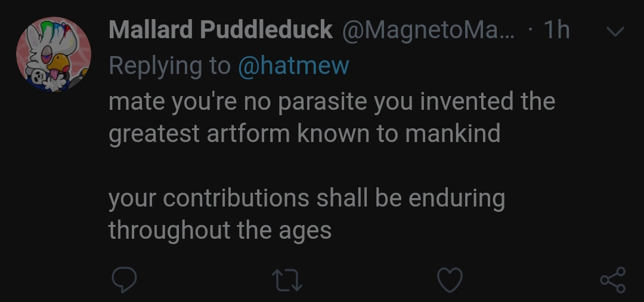Open Mallard Puddleduck's profile picture
This screenshot has width=644, height=302.
coord(53,54)
